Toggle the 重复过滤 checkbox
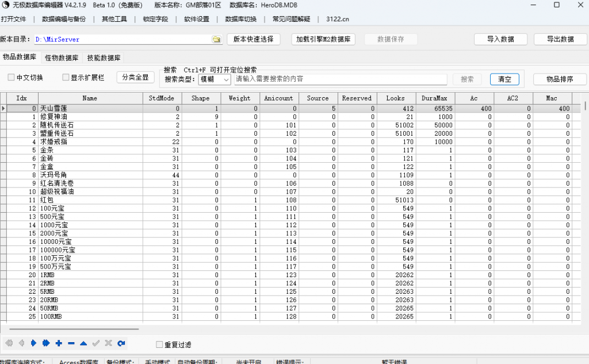Viewport: 589px width, 364px height. (159, 343)
